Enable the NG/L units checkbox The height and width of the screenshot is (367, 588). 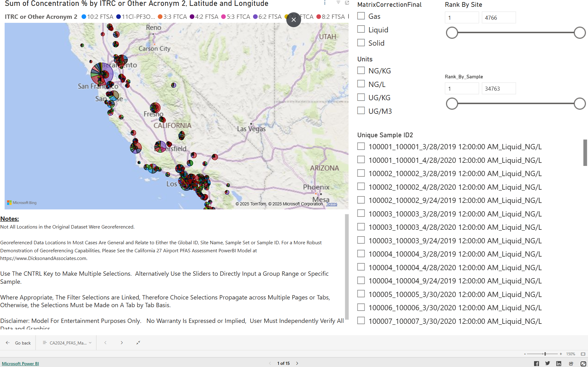point(361,84)
